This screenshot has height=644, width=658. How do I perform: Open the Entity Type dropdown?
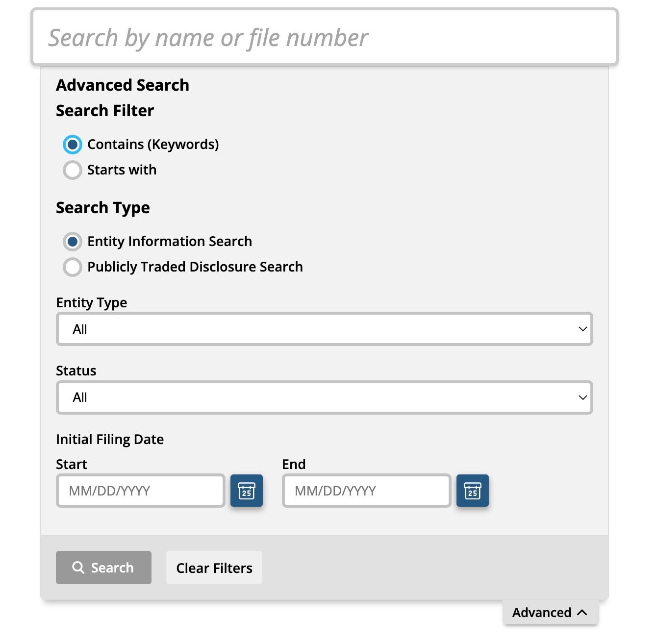[325, 329]
